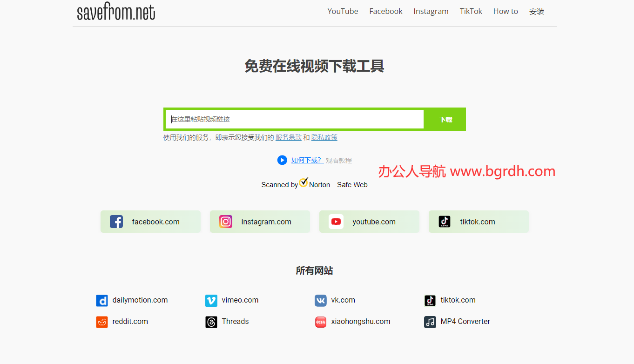
Task: Click the Safe Web text
Action: [352, 185]
